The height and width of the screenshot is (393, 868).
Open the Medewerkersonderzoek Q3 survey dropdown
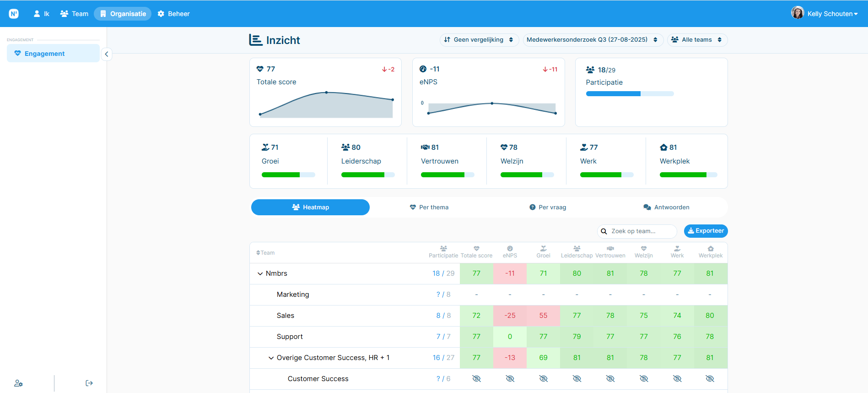pyautogui.click(x=593, y=40)
